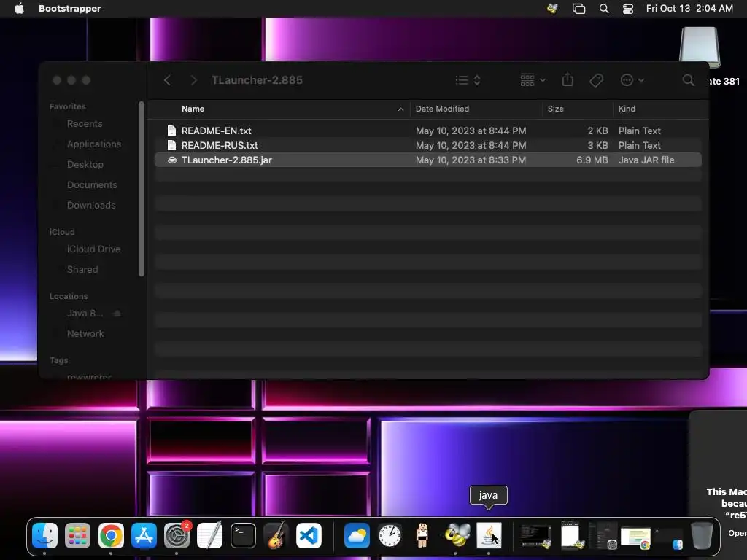Click the README-EN.txt document icon
Image resolution: width=747 pixels, height=560 pixels.
pos(171,131)
